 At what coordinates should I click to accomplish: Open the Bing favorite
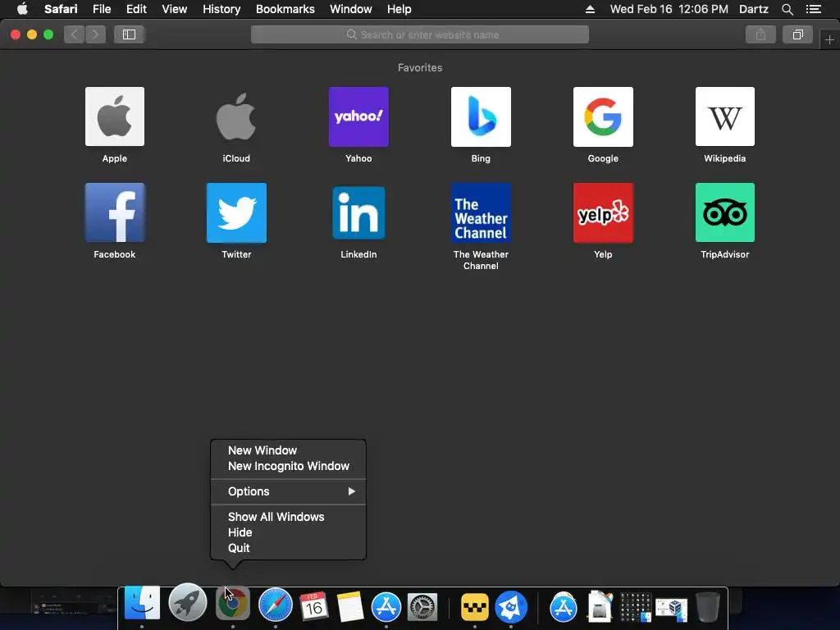[481, 116]
